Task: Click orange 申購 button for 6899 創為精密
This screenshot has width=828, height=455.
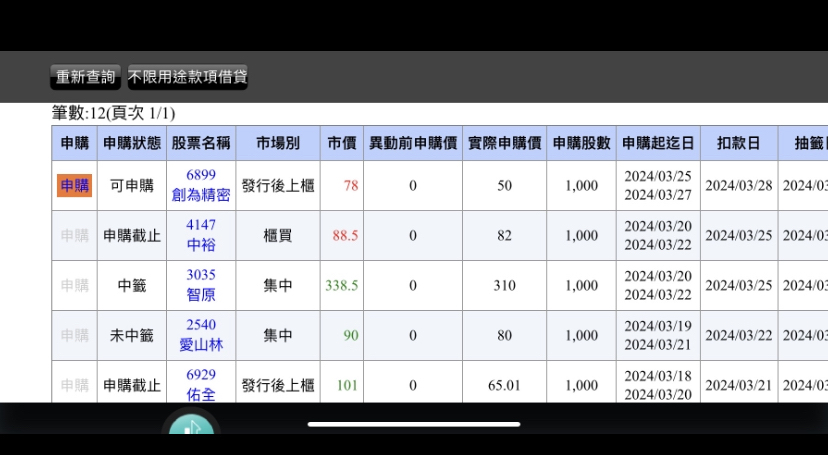Action: [x=74, y=186]
